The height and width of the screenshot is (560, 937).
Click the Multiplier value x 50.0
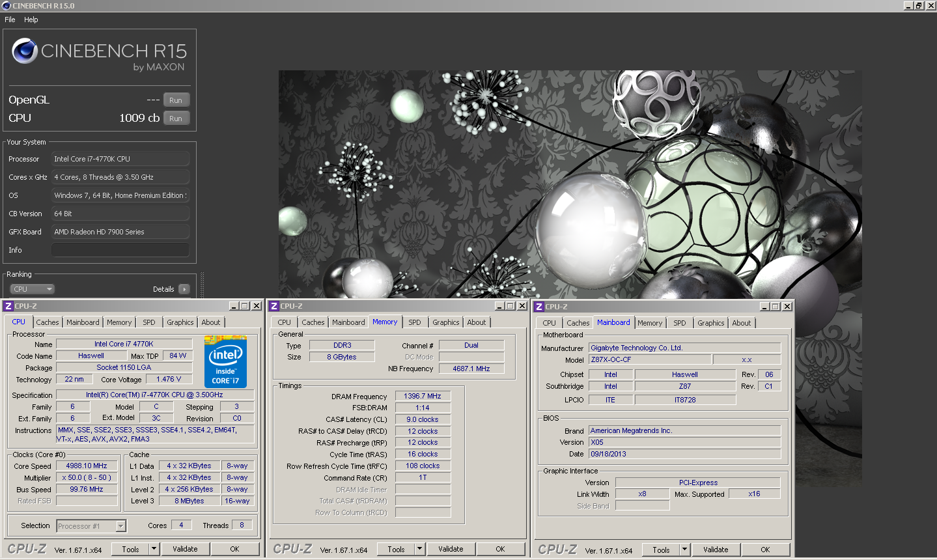click(87, 477)
